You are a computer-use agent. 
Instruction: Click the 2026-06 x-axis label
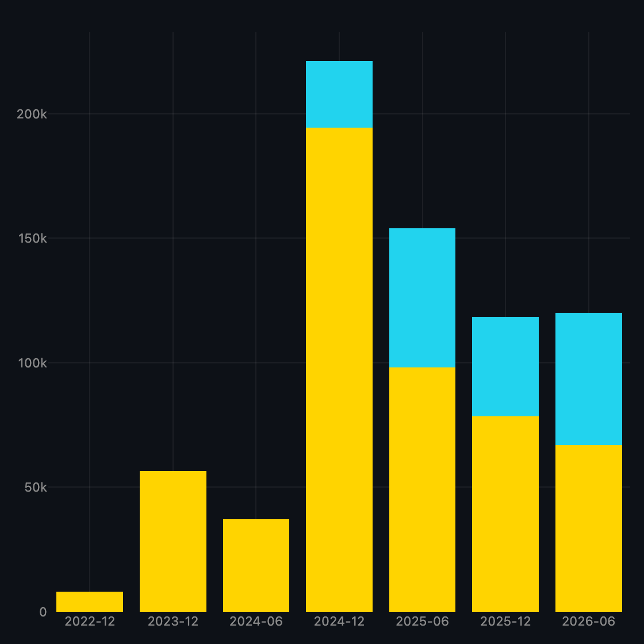[x=589, y=622]
